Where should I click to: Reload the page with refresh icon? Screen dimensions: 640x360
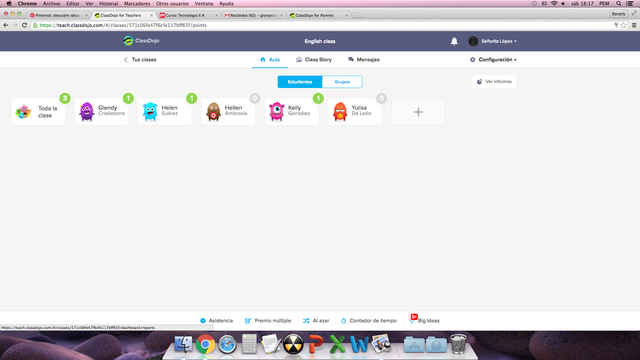coord(24,25)
